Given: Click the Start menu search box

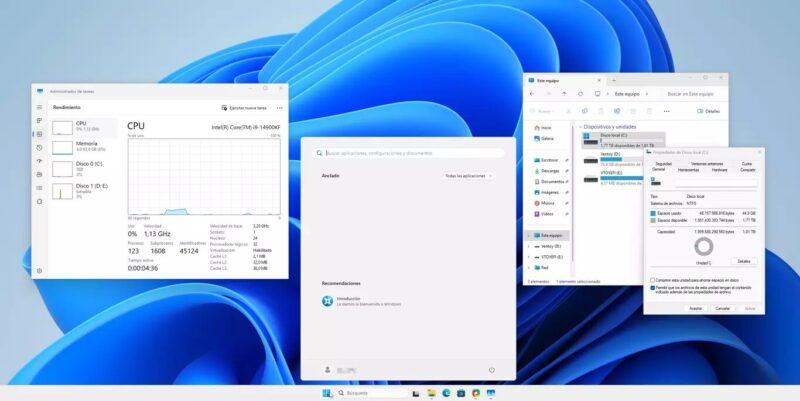Looking at the screenshot, I should click(409, 153).
